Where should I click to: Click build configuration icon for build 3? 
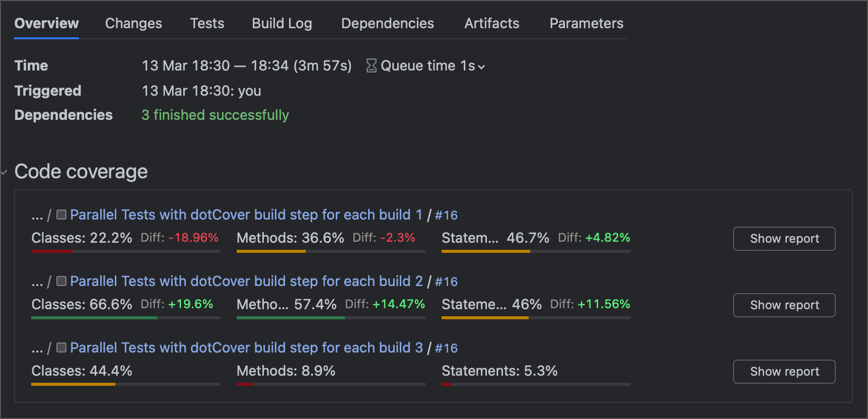[61, 347]
